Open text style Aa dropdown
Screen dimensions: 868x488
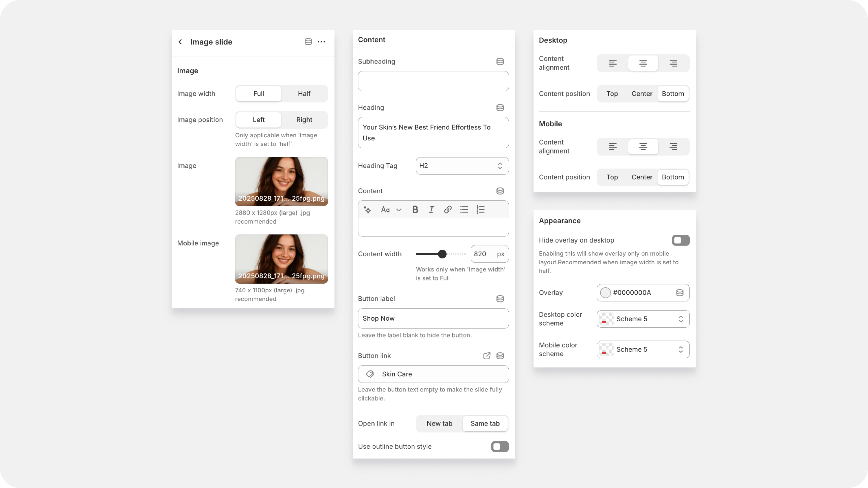point(391,210)
